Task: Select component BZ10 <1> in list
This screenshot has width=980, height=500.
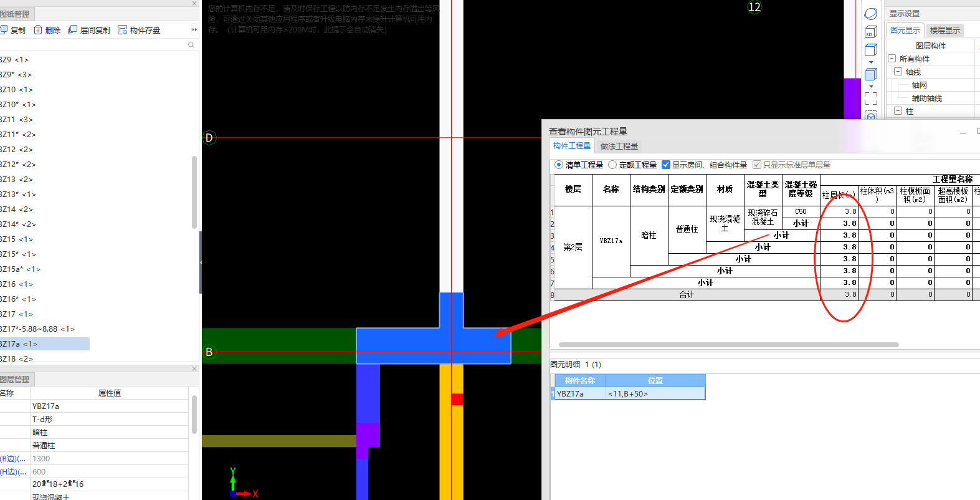Action: (x=17, y=90)
